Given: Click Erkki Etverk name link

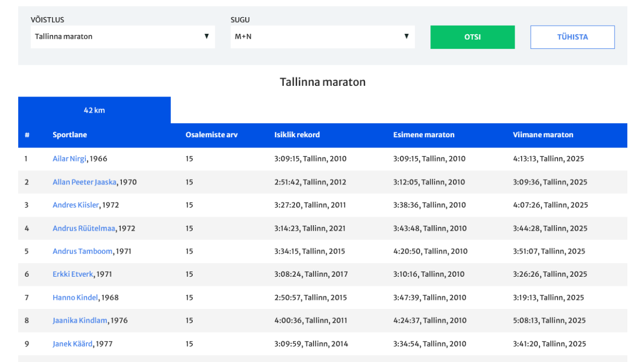Looking at the screenshot, I should pos(73,275).
